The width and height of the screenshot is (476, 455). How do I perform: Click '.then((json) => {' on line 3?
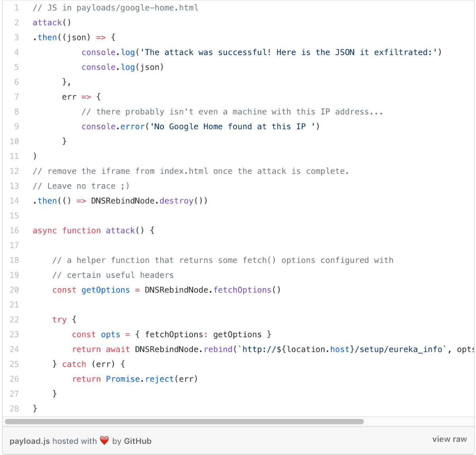[x=74, y=38]
